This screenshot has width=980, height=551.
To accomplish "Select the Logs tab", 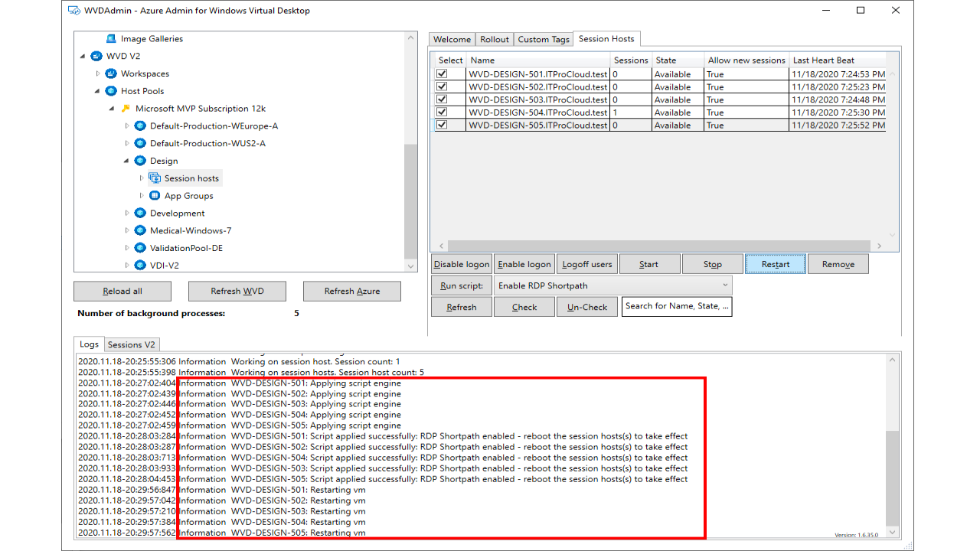I will click(x=89, y=344).
